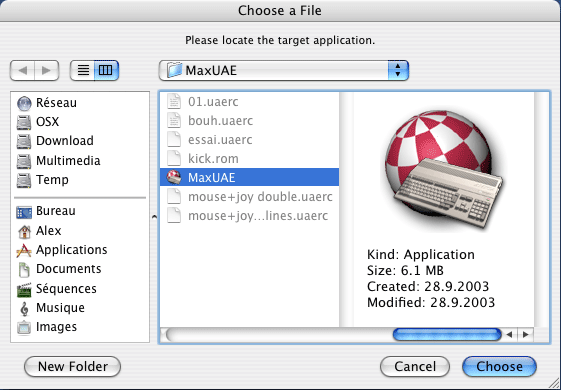The image size is (561, 390).
Task: Click the Choose button
Action: click(x=499, y=366)
